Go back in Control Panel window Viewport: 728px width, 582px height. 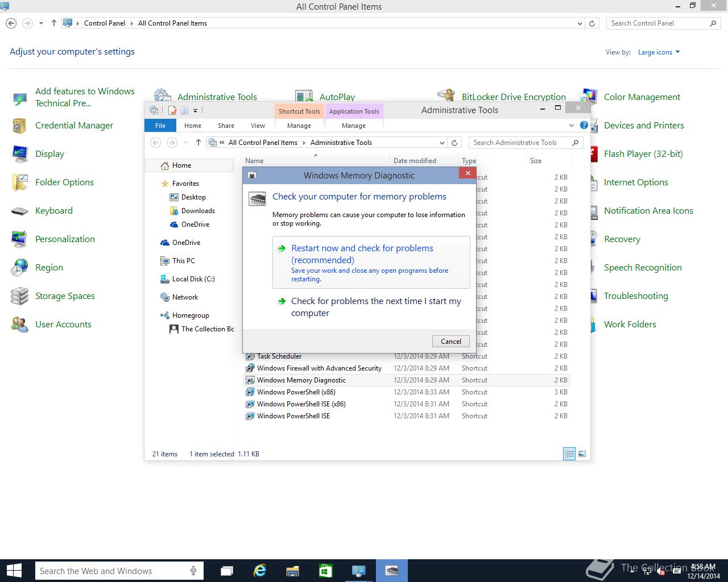pyautogui.click(x=11, y=23)
